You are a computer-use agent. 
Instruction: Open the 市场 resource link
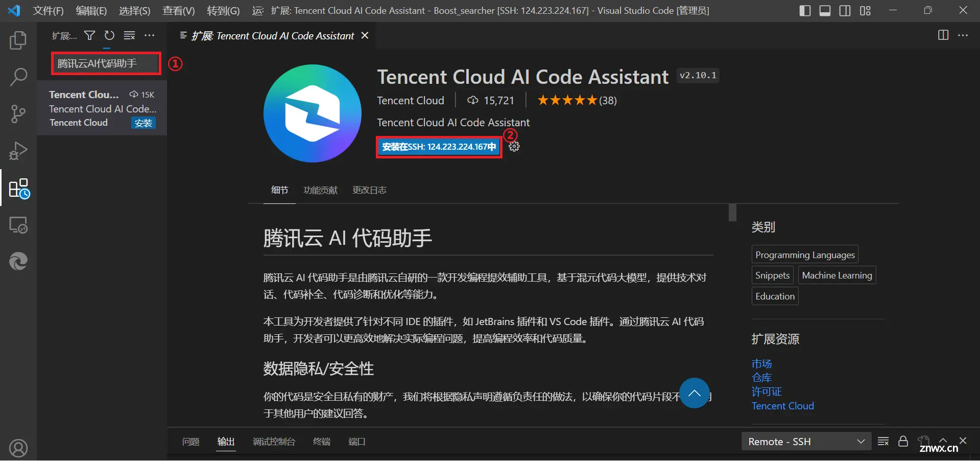click(761, 364)
